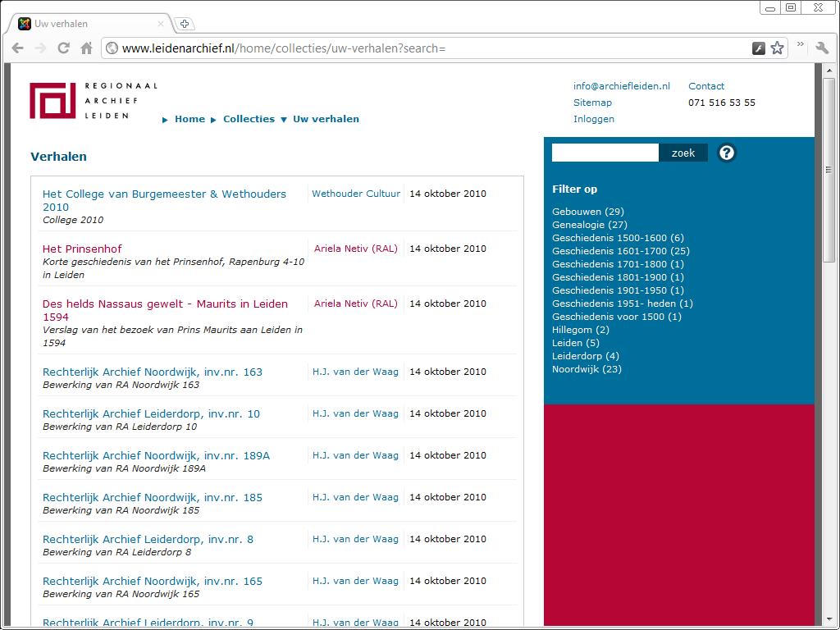Go to the browser home icon

pyautogui.click(x=86, y=48)
